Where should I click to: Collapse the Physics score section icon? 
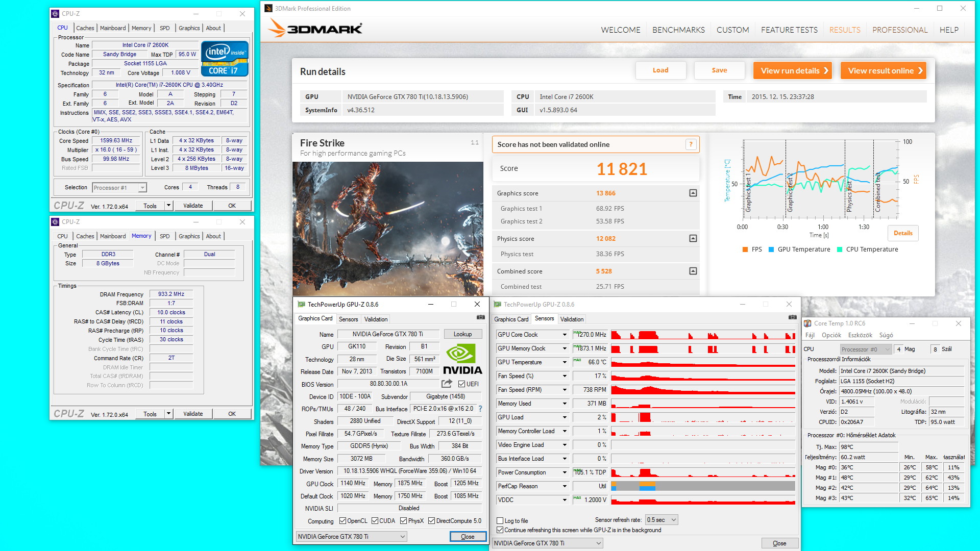pyautogui.click(x=693, y=239)
